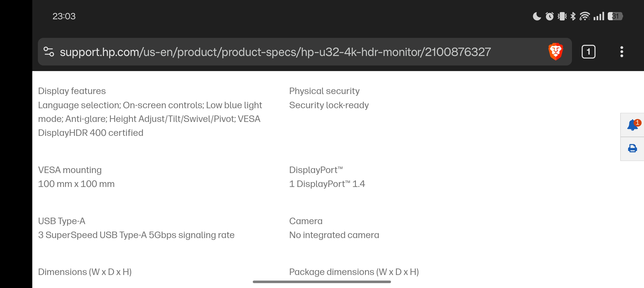644x288 pixels.
Task: Open the three-dot browser menu
Action: tap(622, 52)
